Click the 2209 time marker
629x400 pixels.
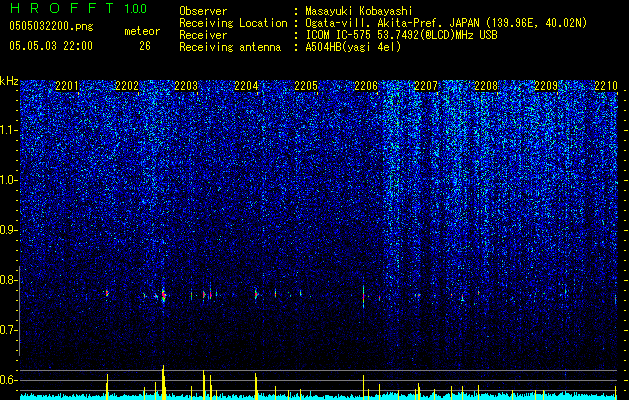546,85
